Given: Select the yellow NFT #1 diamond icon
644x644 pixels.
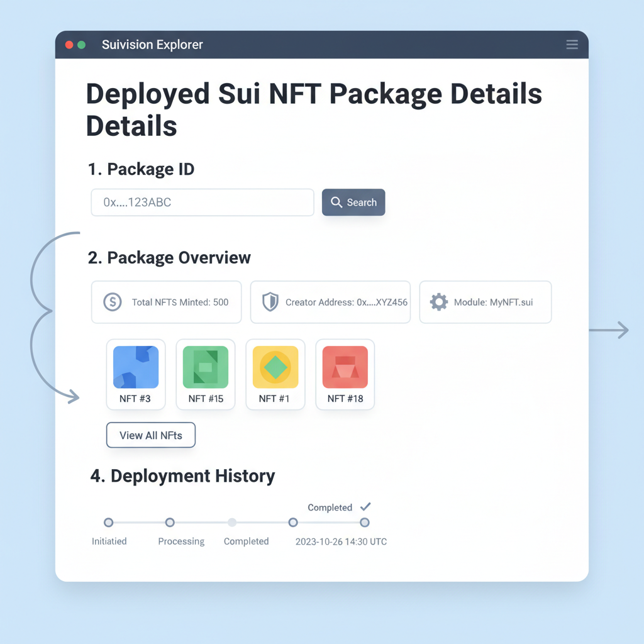Looking at the screenshot, I should click(275, 367).
